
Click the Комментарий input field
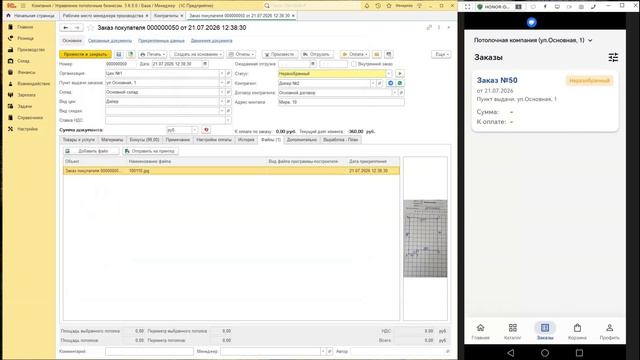click(149, 351)
